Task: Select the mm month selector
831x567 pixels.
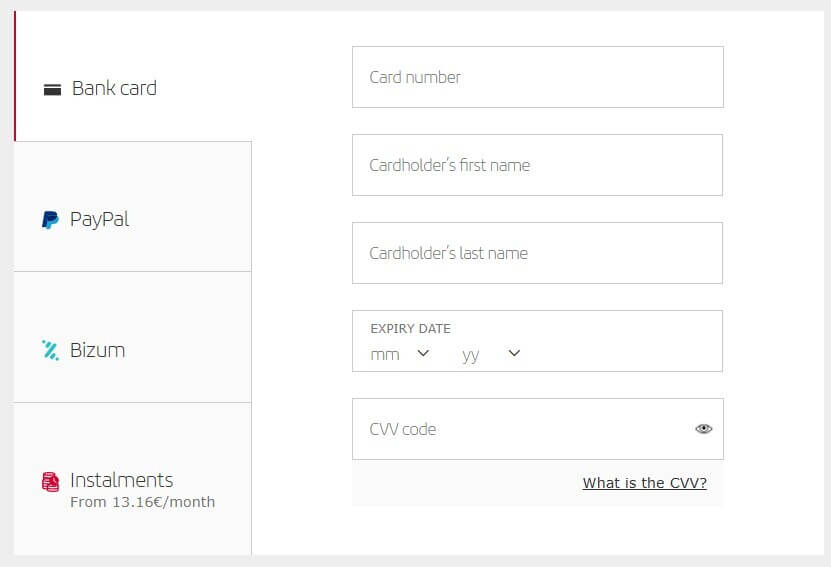Action: [x=400, y=354]
